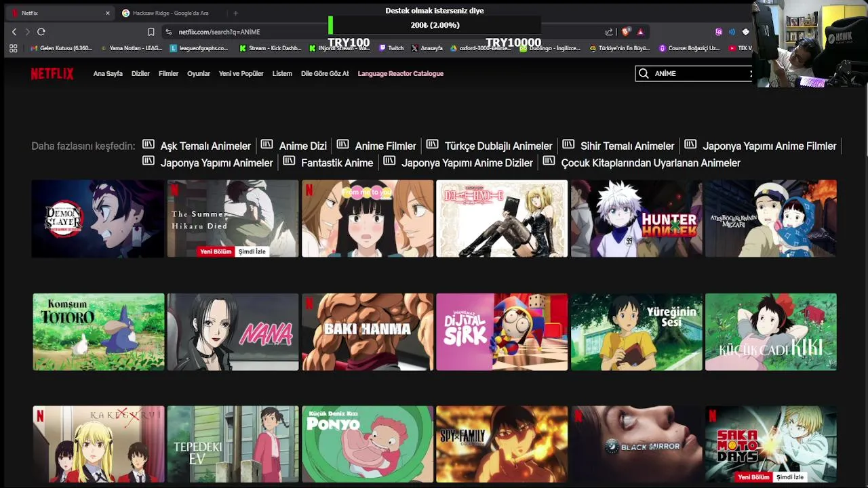Click the Netflix logo
Viewport: 868px width, 488px height.
52,74
